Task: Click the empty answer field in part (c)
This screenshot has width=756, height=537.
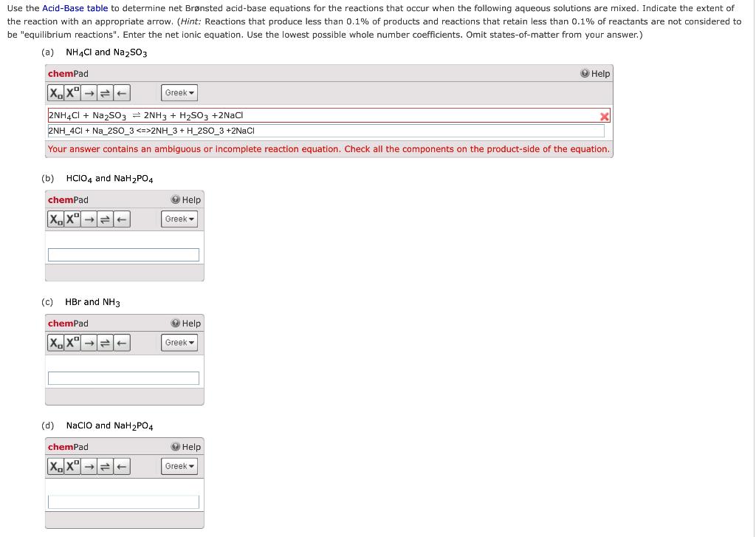Action: (x=123, y=377)
